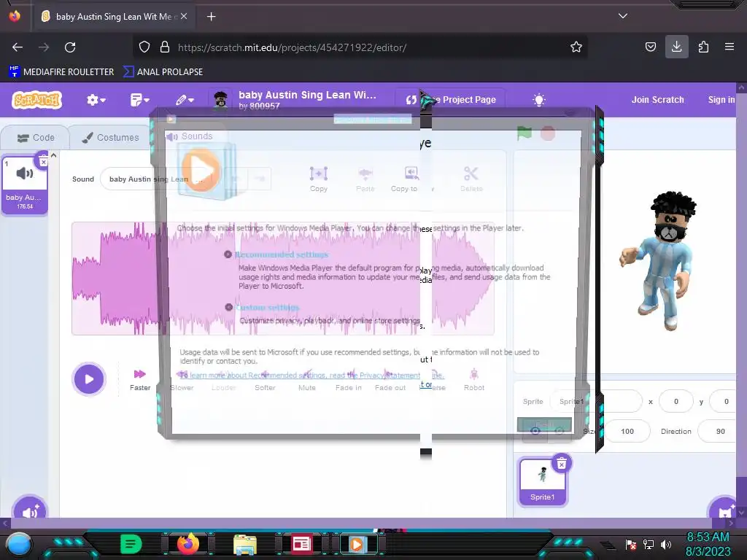Select Sprite1 thumbnail in sprite list
Screen dimensions: 747x560
point(543,481)
